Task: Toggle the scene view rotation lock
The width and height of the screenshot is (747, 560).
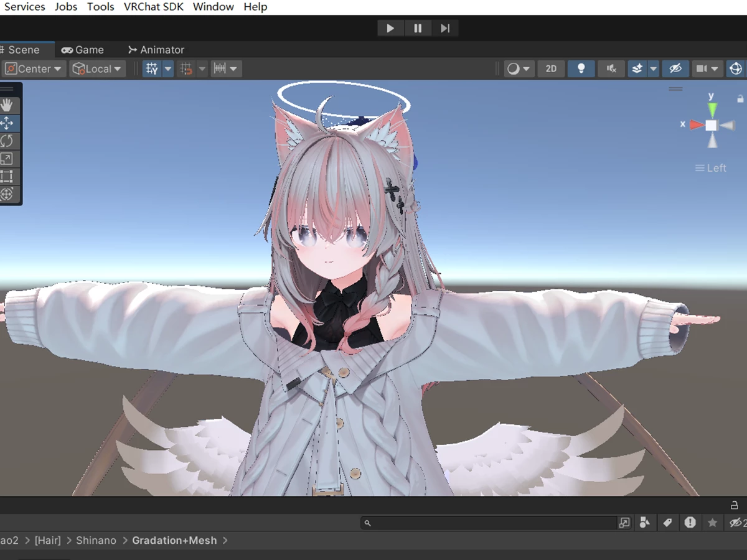Action: [740, 98]
